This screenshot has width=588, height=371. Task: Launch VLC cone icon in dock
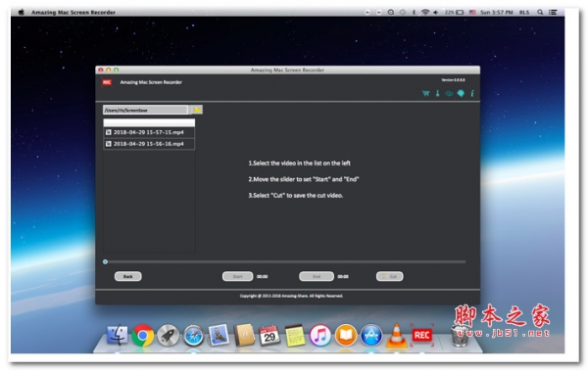[x=396, y=335]
